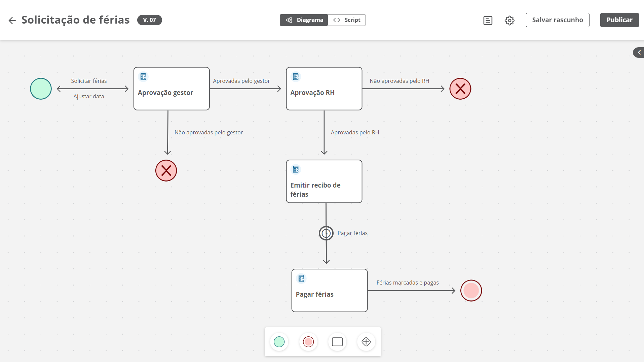Add an end event from the bottom palette

[x=308, y=342]
